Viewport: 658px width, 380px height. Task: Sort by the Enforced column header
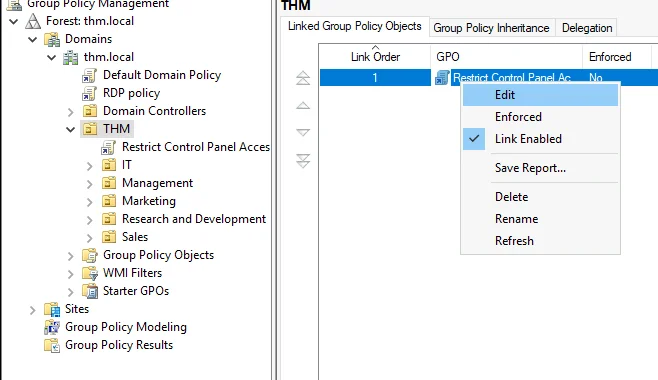tap(617, 56)
